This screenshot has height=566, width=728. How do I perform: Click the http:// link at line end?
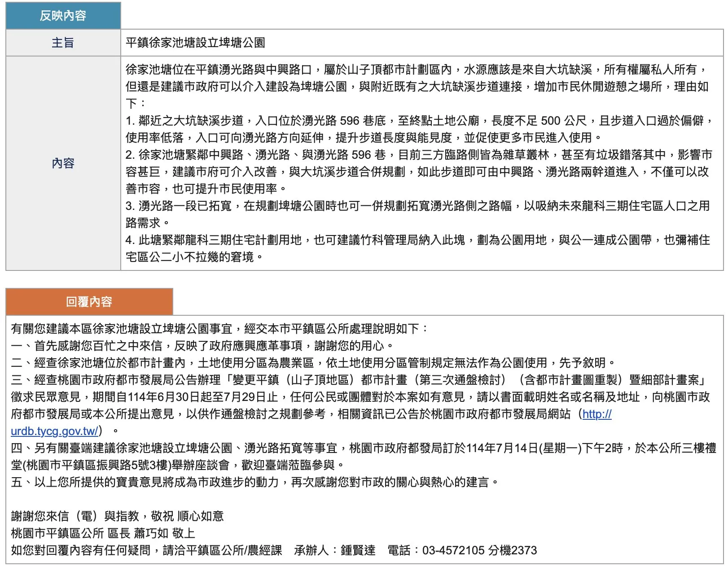pyautogui.click(x=596, y=414)
